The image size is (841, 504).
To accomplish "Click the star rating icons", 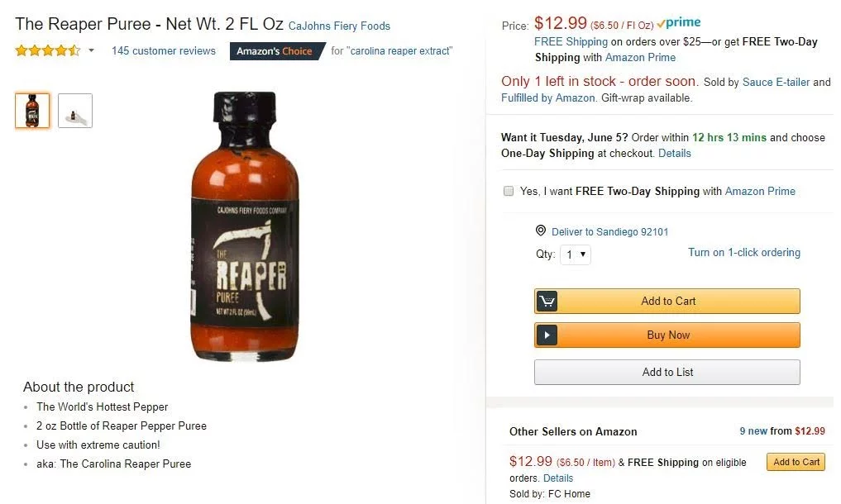I will pyautogui.click(x=48, y=51).
